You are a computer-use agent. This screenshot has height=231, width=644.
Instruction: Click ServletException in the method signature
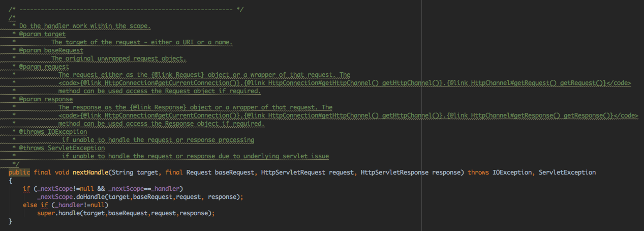[567, 172]
